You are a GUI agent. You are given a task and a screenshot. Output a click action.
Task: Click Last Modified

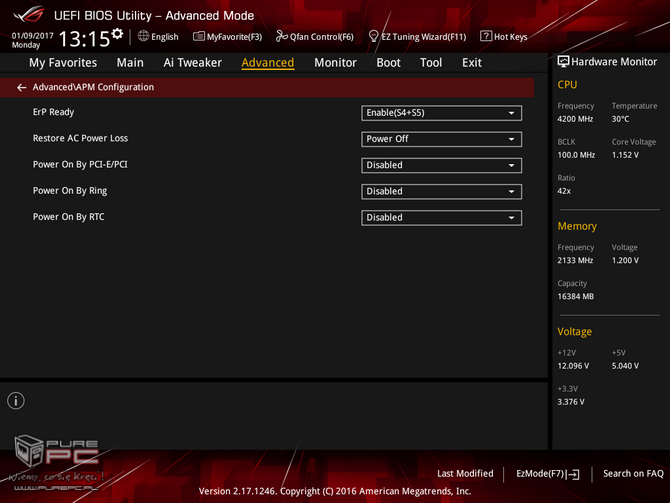click(x=465, y=474)
